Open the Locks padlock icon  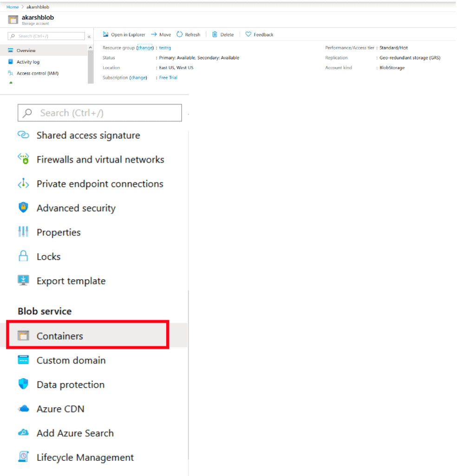(23, 256)
